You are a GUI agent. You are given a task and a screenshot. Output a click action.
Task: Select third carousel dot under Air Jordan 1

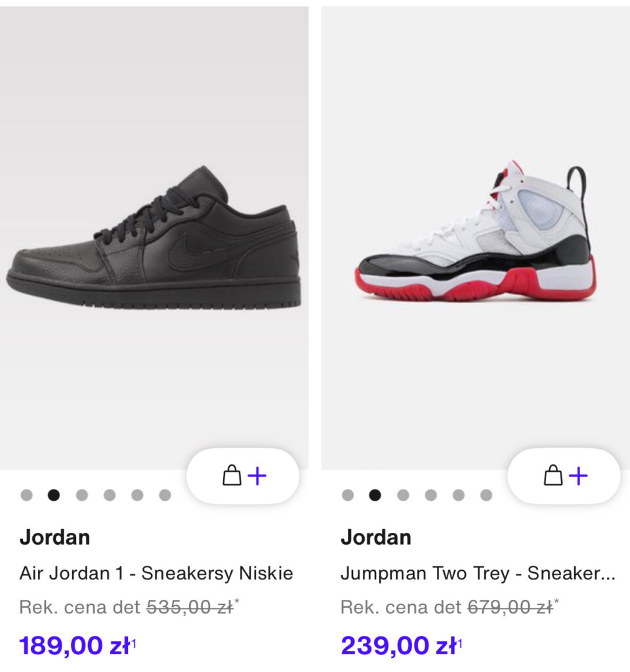82,495
